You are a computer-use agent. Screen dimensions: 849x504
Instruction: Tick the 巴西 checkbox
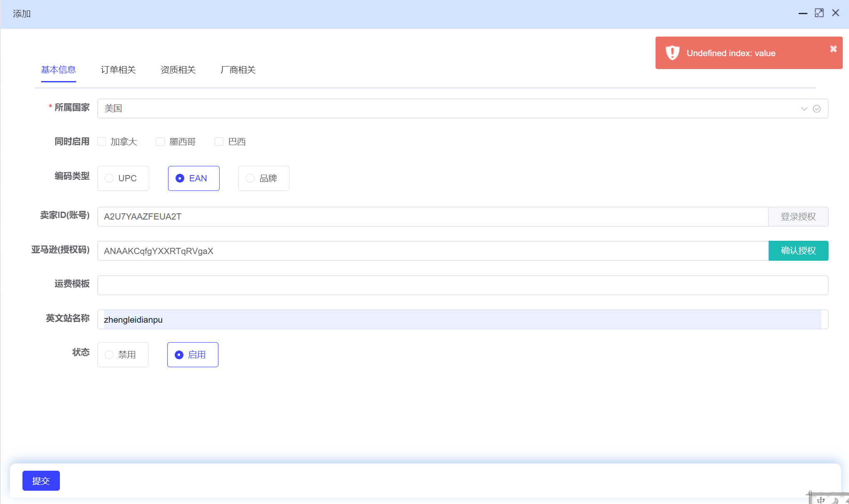219,142
